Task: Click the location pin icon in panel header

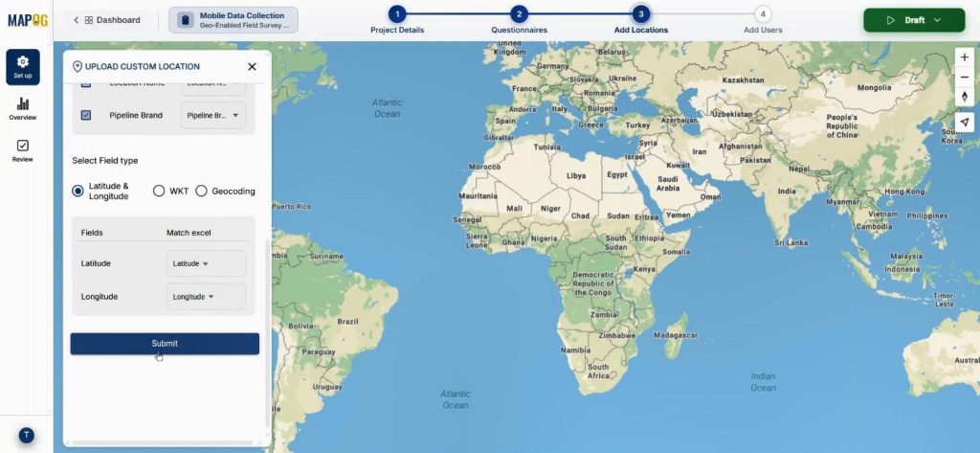Action: pyautogui.click(x=78, y=66)
